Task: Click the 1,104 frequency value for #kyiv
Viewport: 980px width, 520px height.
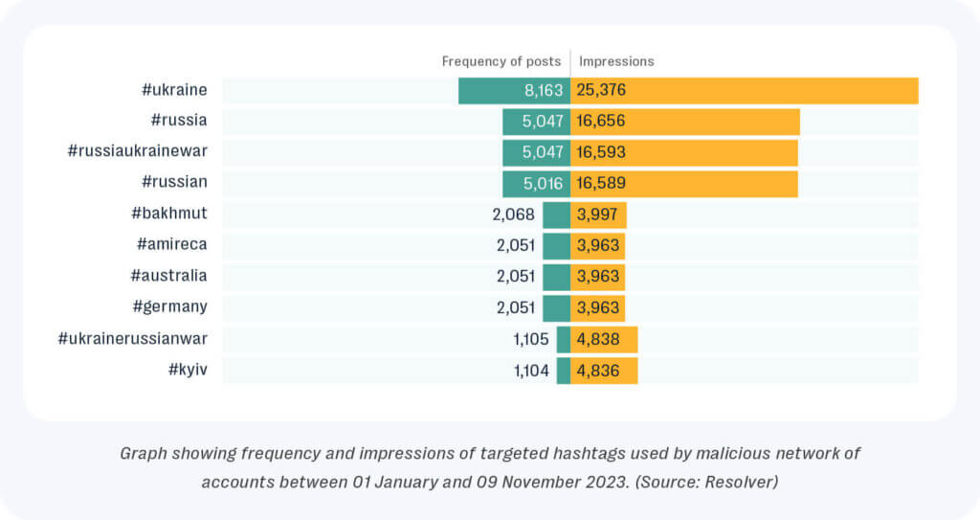Action: [x=531, y=371]
